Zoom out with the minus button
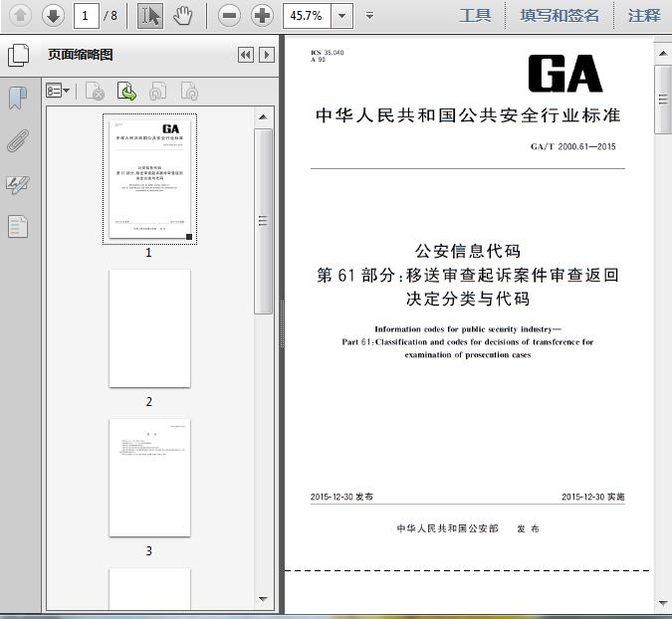 pyautogui.click(x=229, y=16)
